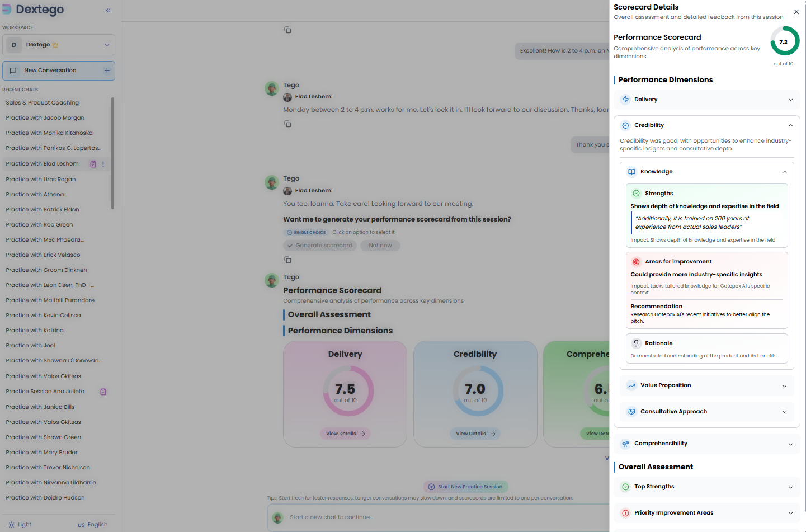
Task: Click the overall 7.2 score progress ring
Action: [x=784, y=41]
